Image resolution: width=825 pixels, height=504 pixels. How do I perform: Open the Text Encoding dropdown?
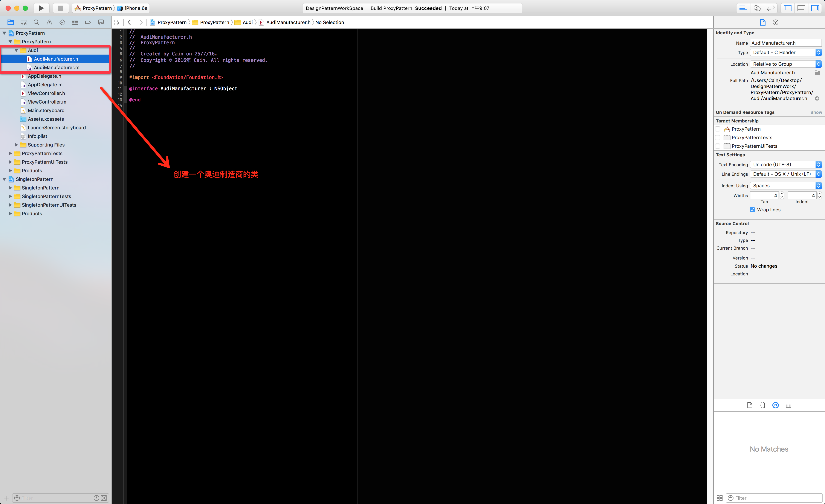click(x=785, y=164)
